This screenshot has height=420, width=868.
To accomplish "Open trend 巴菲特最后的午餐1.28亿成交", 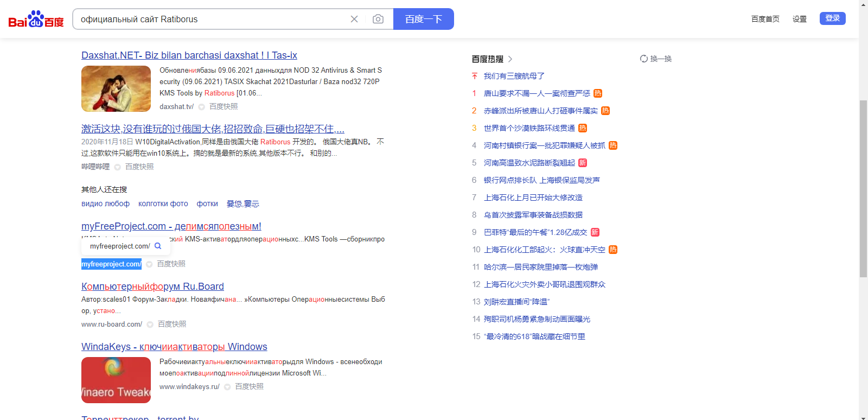I will pyautogui.click(x=535, y=232).
